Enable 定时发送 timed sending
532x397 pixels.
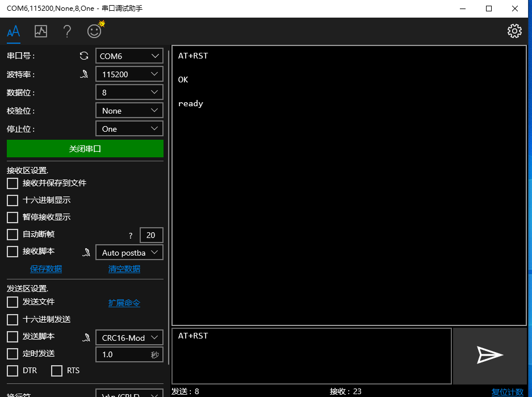tap(12, 353)
